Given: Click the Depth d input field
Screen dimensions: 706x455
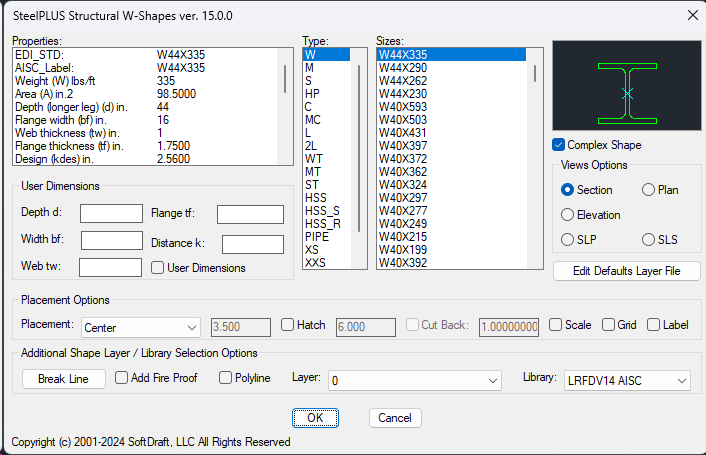Looking at the screenshot, I should [111, 213].
